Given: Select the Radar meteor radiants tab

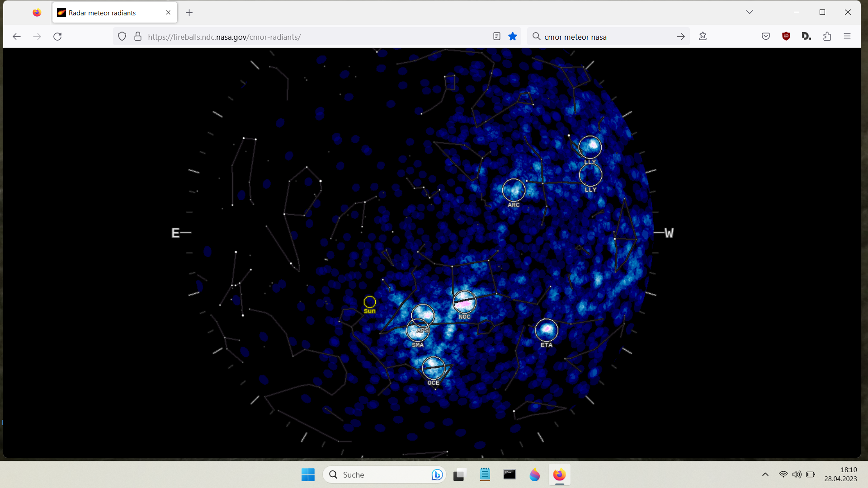Looking at the screenshot, I should (115, 13).
